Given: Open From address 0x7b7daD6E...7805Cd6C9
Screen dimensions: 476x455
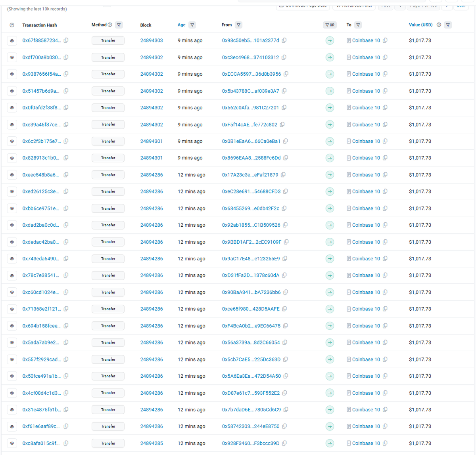Looking at the screenshot, I should (251, 410).
